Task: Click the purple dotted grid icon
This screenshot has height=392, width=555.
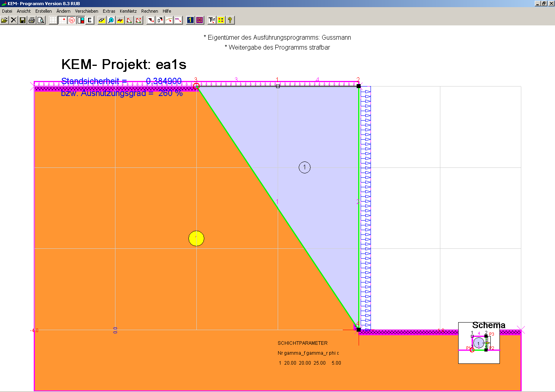Action: coord(200,20)
